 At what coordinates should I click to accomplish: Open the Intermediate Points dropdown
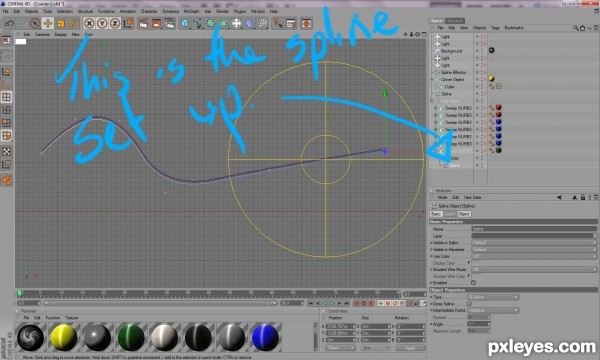[493, 310]
